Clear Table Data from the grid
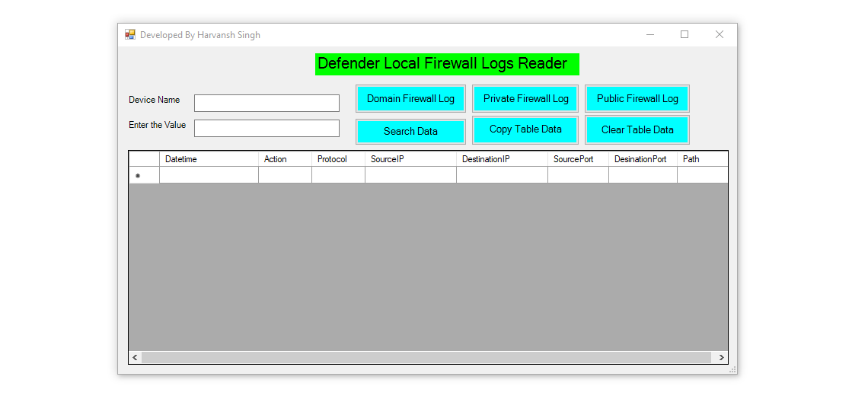 (637, 130)
